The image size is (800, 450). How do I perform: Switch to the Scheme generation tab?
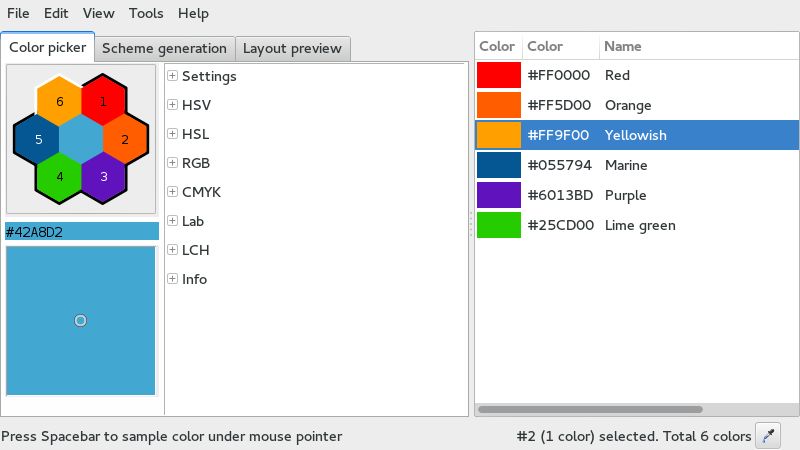click(x=164, y=48)
